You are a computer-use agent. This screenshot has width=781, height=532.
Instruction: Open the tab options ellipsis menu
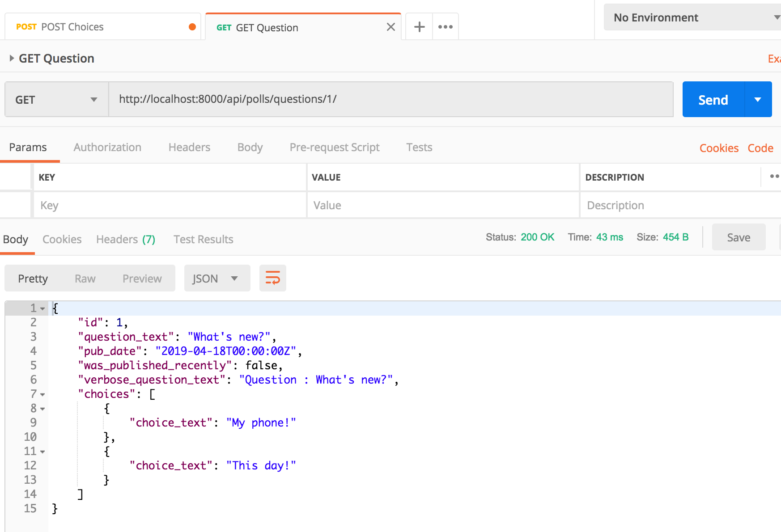pyautogui.click(x=445, y=27)
